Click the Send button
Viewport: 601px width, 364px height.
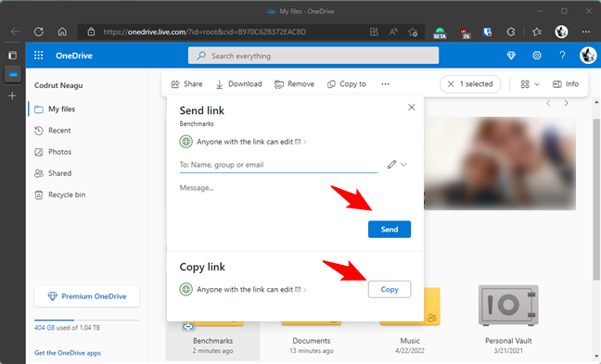(390, 230)
